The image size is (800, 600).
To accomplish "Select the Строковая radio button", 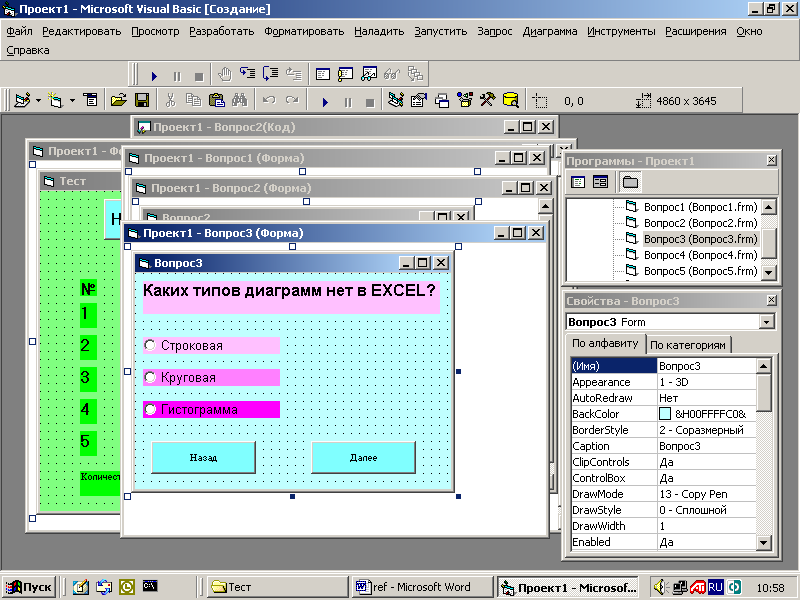I will 151,345.
